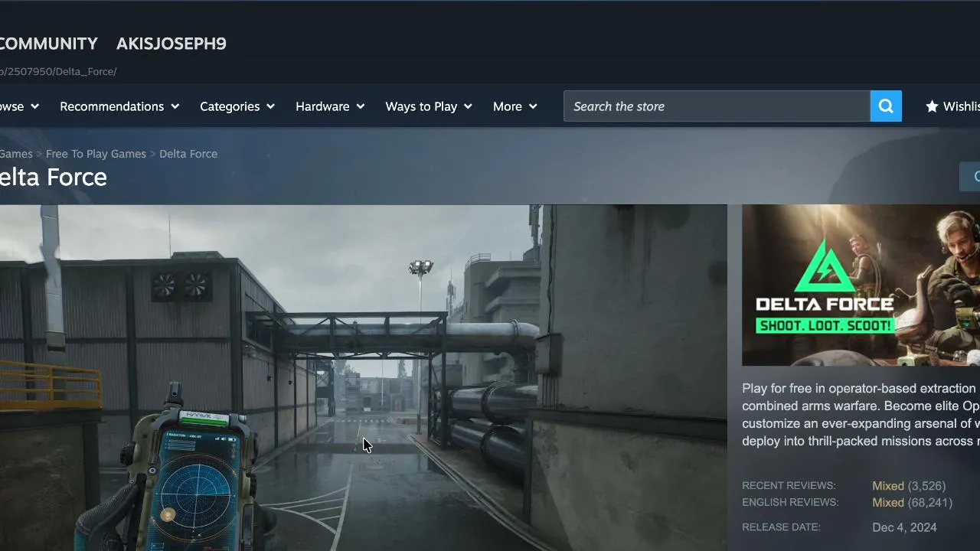Click inside the Search the store field

click(x=717, y=106)
